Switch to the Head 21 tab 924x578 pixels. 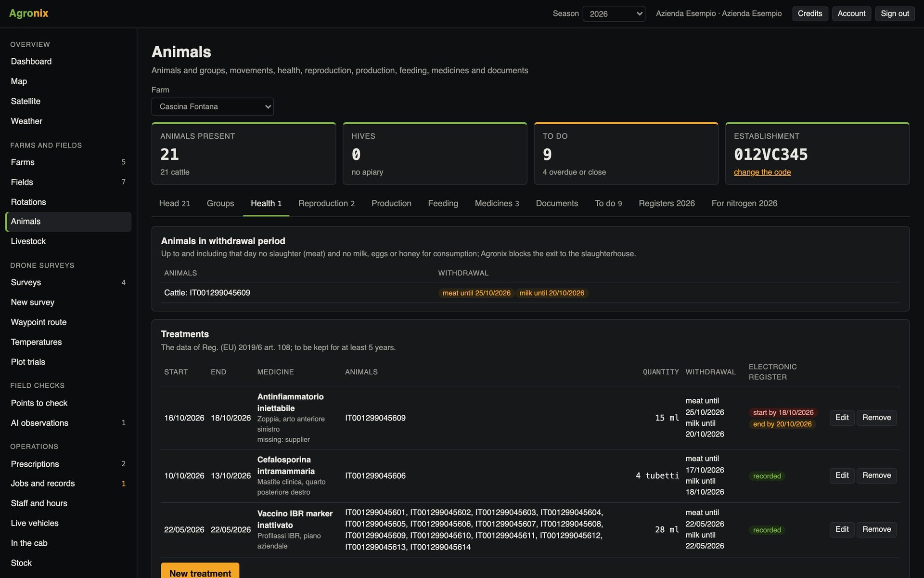[174, 203]
